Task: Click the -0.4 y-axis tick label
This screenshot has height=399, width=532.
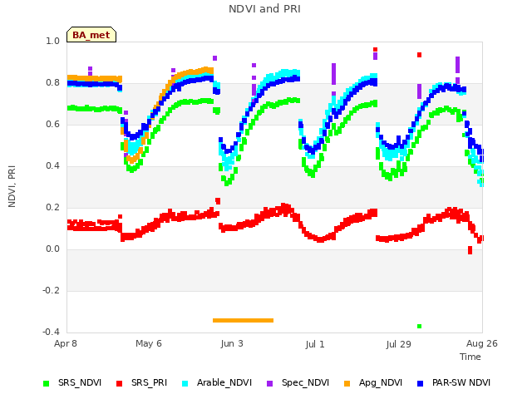Action: click(x=51, y=332)
